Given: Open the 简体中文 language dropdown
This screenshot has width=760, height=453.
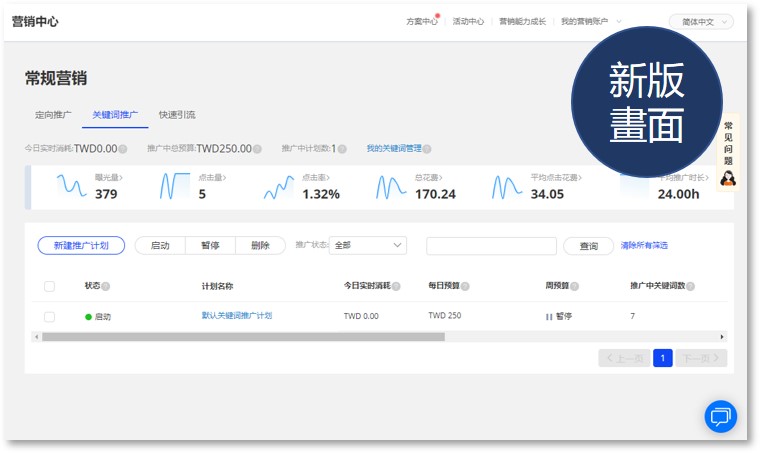Looking at the screenshot, I should coord(700,21).
